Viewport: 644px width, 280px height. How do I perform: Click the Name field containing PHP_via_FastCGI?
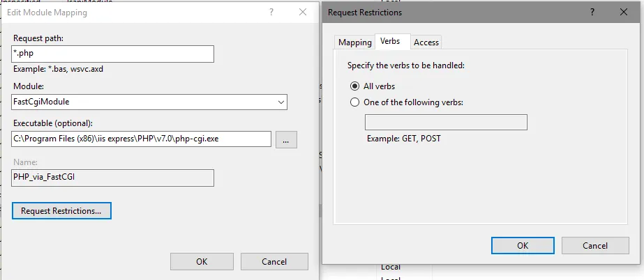(112, 178)
